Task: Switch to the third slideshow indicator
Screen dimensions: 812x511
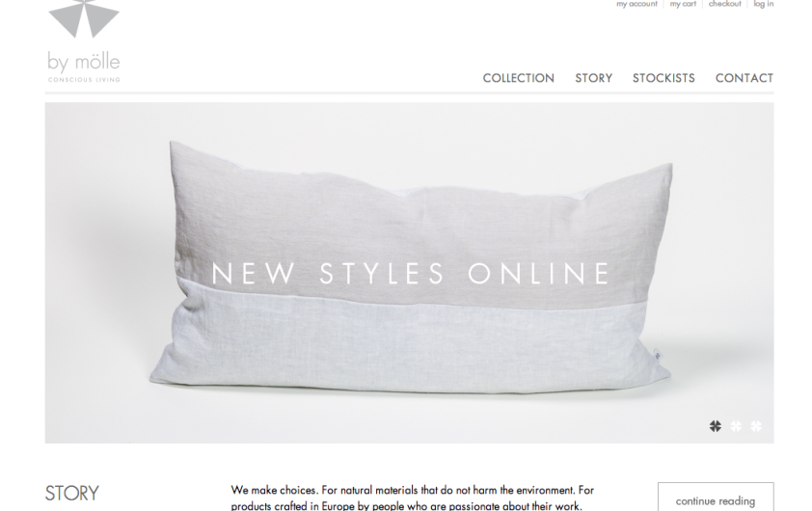Action: [756, 426]
